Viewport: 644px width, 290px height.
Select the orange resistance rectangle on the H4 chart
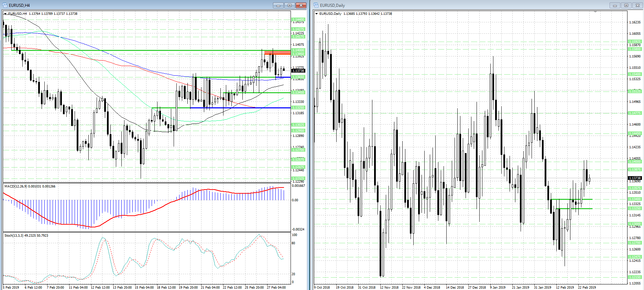click(x=277, y=53)
